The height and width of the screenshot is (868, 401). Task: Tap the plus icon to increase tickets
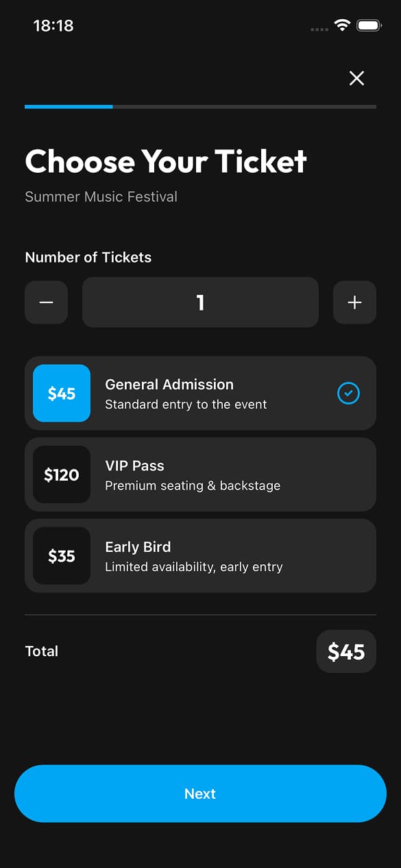pyautogui.click(x=354, y=302)
